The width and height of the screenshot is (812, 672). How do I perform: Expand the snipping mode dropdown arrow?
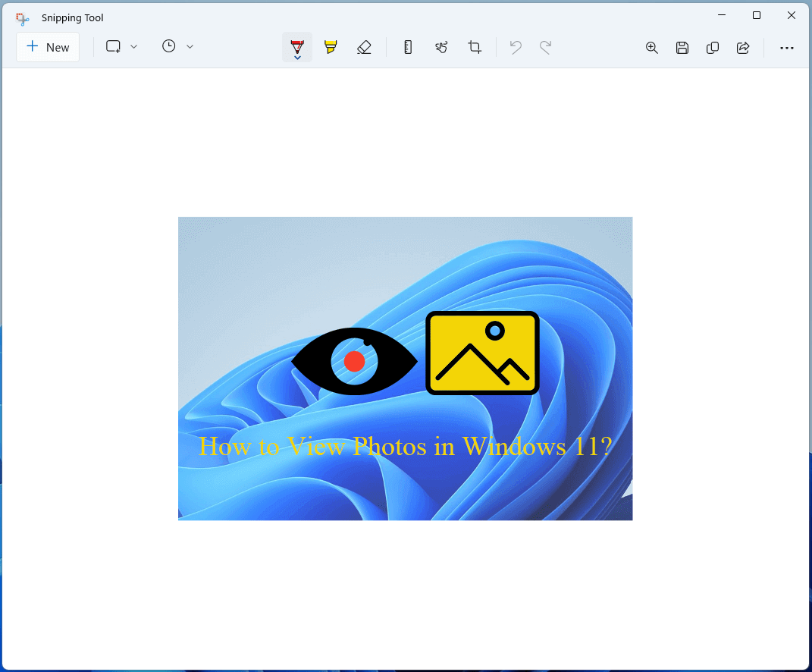pos(133,46)
